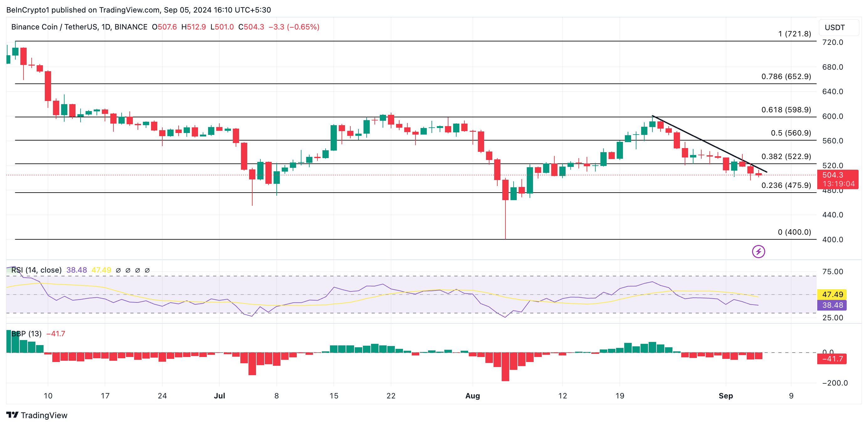Click the purple 38.48 RSI axis tag

tap(832, 305)
